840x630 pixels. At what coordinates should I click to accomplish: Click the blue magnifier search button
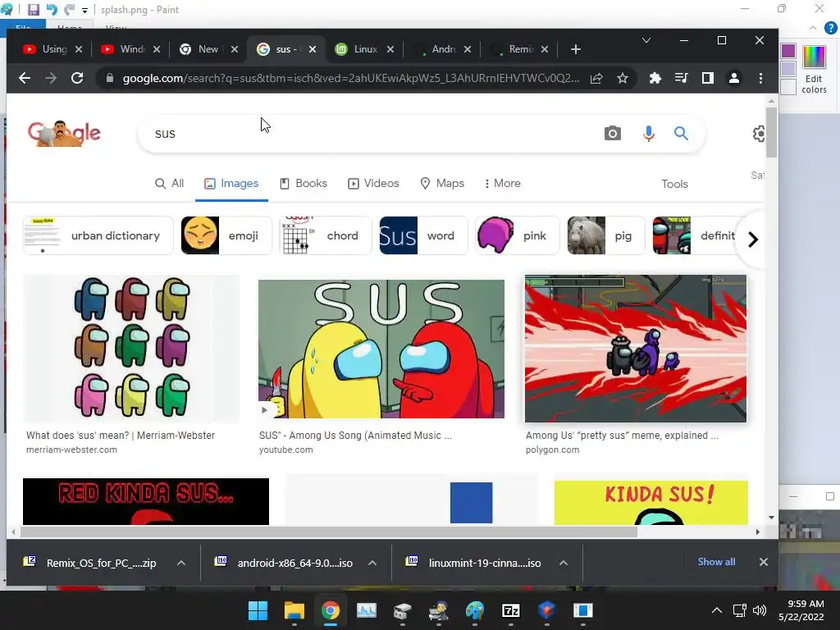pos(681,133)
